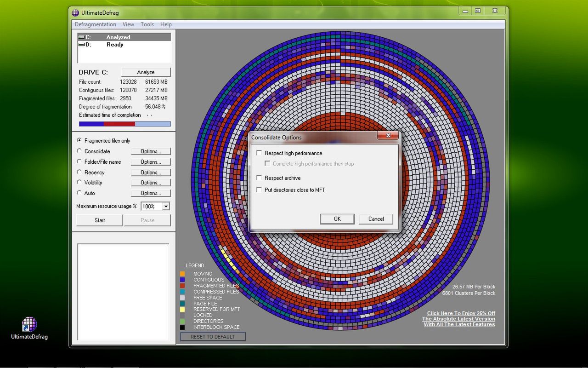Image resolution: width=588 pixels, height=368 pixels.
Task: Select the Volatility radio button
Action: click(x=79, y=182)
